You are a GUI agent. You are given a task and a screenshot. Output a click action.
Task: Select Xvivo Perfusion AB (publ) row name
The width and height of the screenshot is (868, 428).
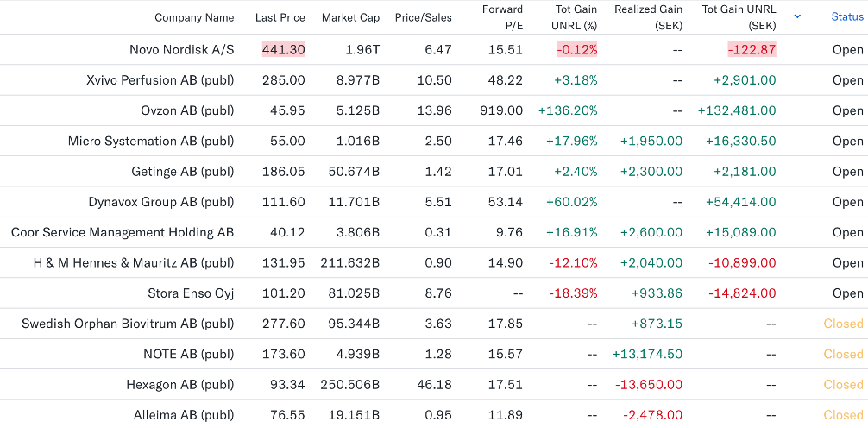click(160, 79)
